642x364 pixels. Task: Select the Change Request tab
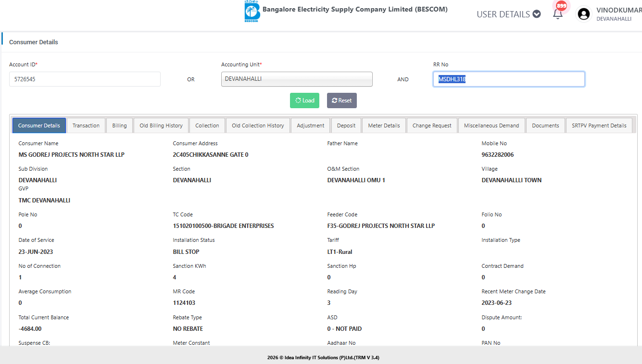point(432,126)
